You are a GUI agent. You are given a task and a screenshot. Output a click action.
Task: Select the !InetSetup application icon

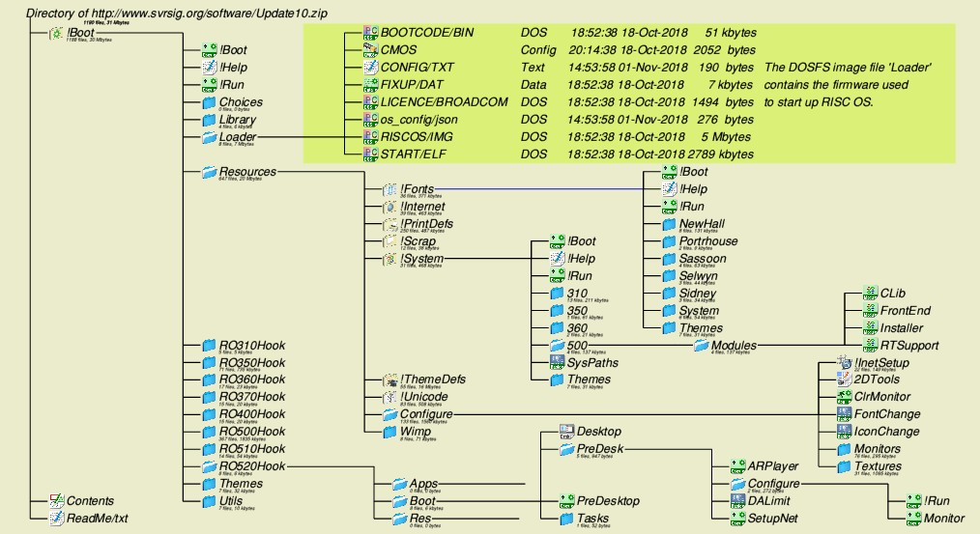click(842, 362)
